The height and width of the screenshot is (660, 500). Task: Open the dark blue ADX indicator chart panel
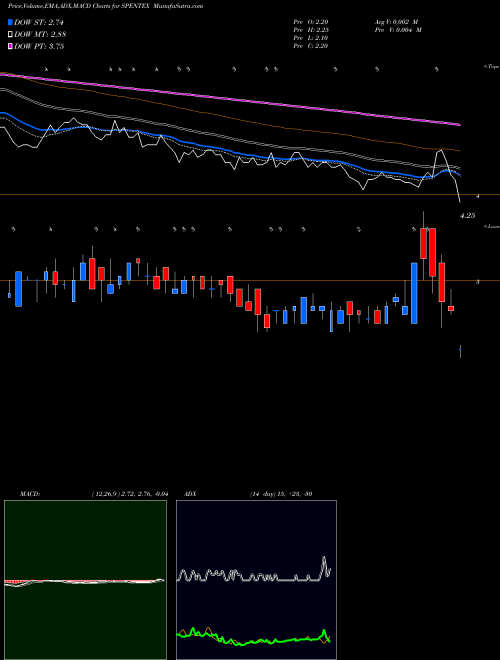[x=256, y=580]
